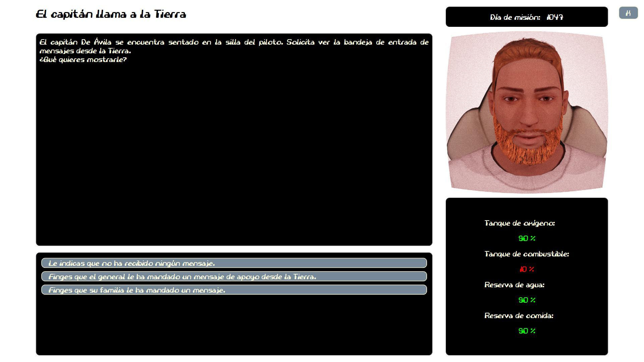644x362 pixels.
Task: Click the 'Reserva de comida' label
Action: pos(519,316)
